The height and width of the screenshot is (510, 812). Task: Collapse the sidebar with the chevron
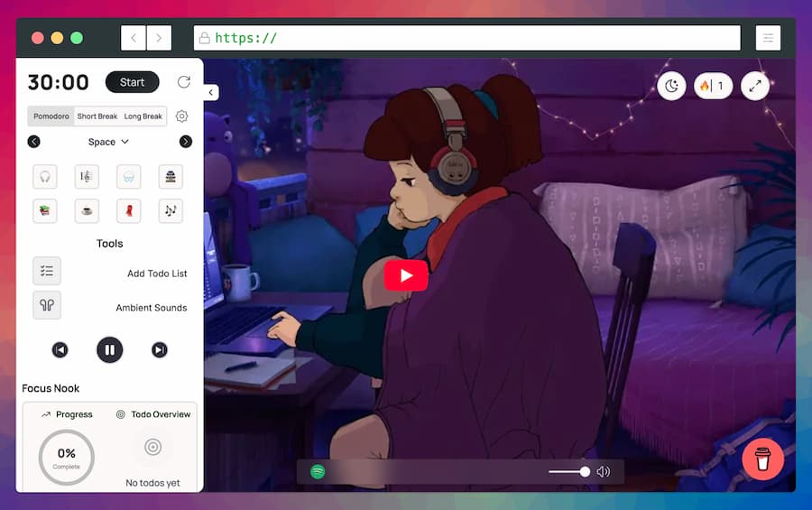point(210,92)
